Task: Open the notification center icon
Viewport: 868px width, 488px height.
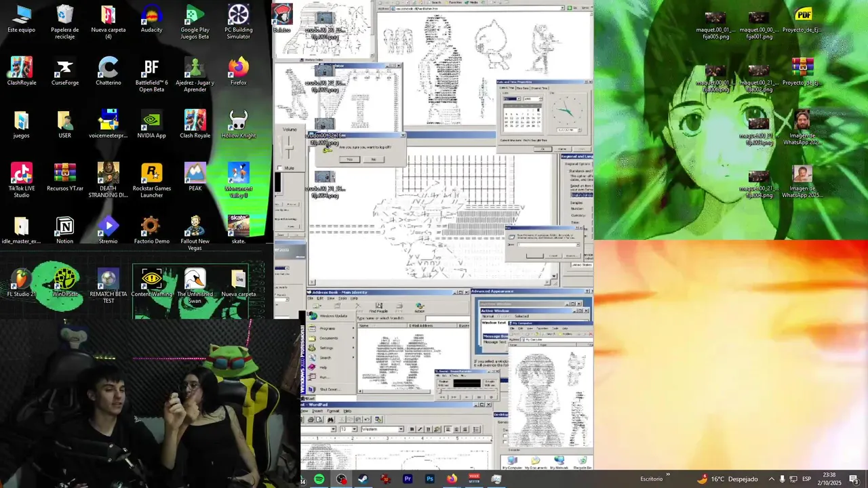Action: click(854, 479)
